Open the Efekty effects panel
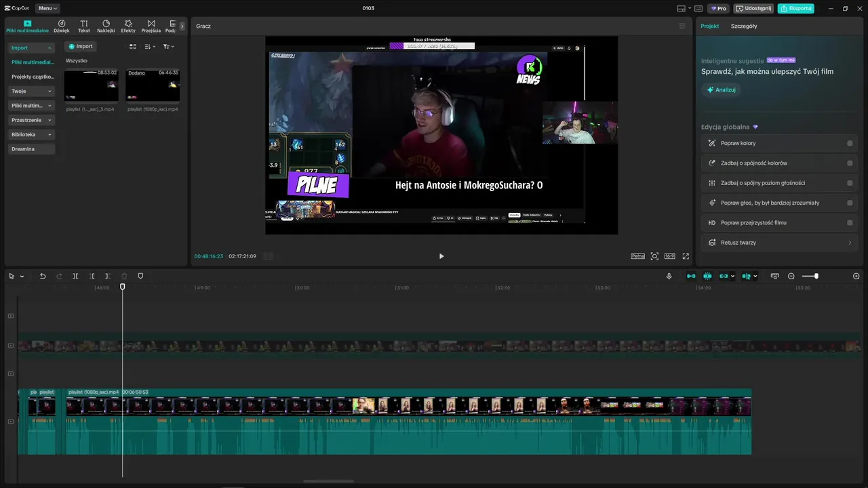 [128, 26]
